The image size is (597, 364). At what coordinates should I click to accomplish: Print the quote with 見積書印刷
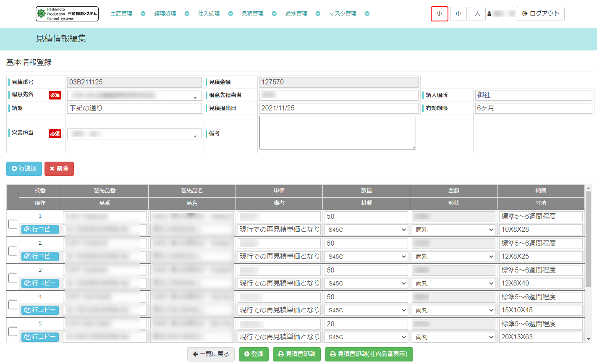(x=296, y=354)
